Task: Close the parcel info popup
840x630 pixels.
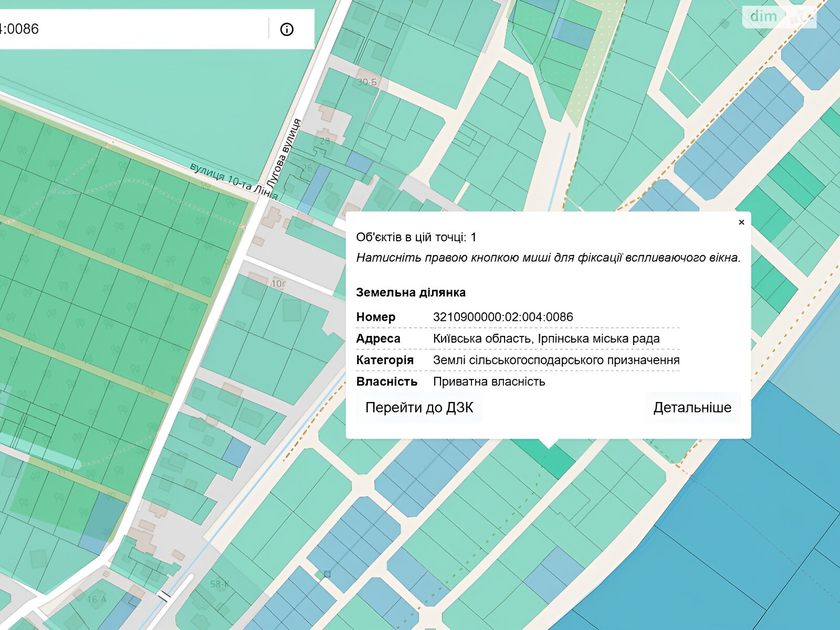Action: tap(741, 222)
